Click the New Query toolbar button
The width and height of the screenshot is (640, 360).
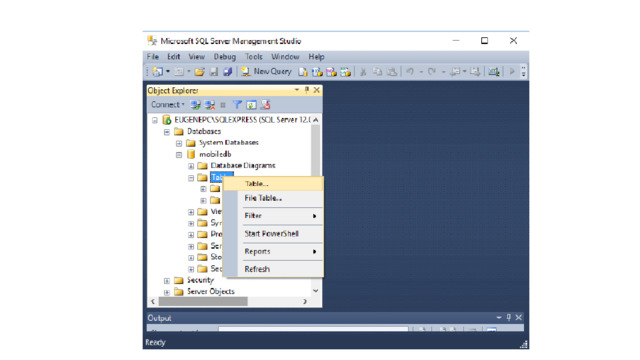[267, 72]
